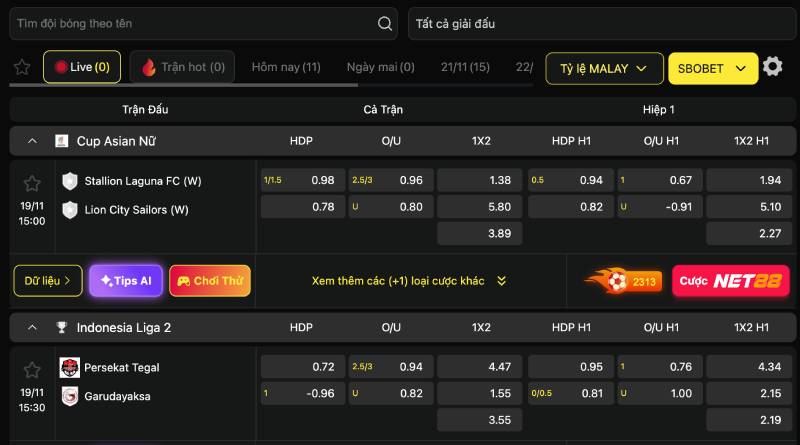The width and height of the screenshot is (800, 445).
Task: Select the Hôm nay (11) tab
Action: pos(286,67)
